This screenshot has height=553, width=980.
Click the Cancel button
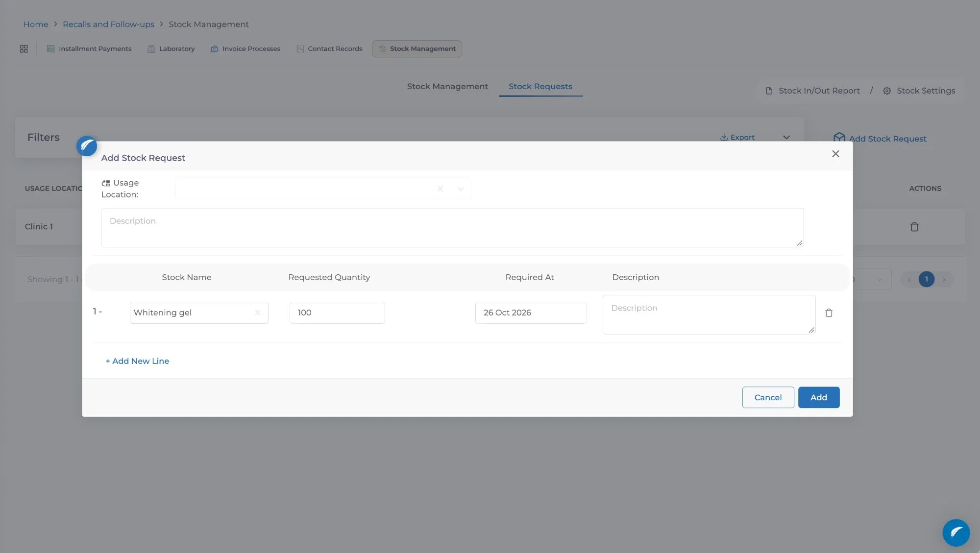tap(768, 397)
